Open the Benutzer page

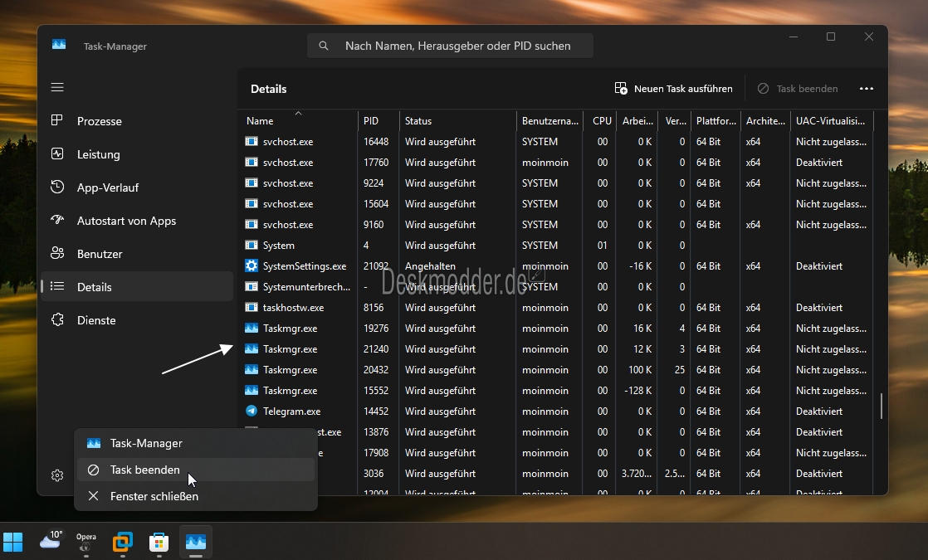[100, 254]
